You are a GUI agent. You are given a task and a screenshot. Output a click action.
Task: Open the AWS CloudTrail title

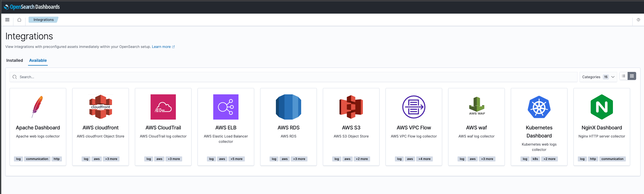(163, 128)
